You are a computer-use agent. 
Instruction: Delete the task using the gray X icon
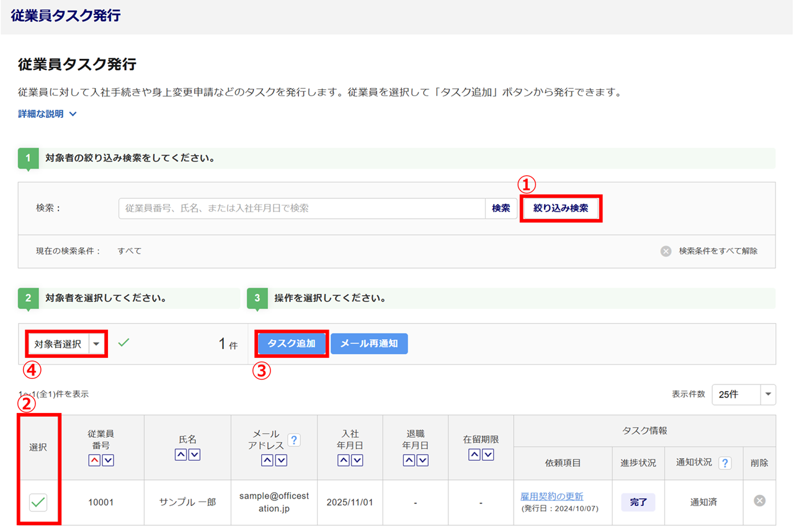[759, 500]
